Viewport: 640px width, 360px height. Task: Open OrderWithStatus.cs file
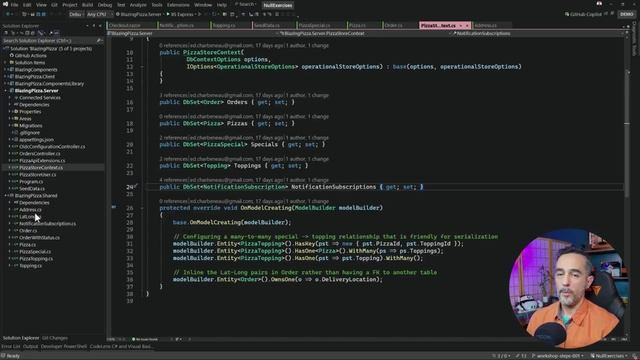(x=39, y=238)
